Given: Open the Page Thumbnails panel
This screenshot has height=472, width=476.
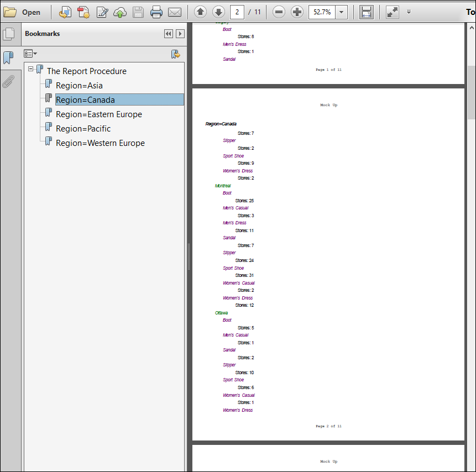Looking at the screenshot, I should [x=8, y=33].
